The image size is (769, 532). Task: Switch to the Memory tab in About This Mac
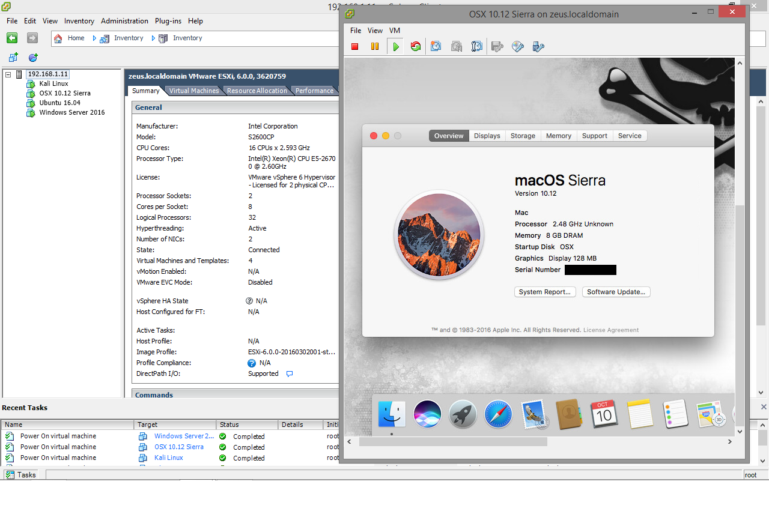pos(559,136)
